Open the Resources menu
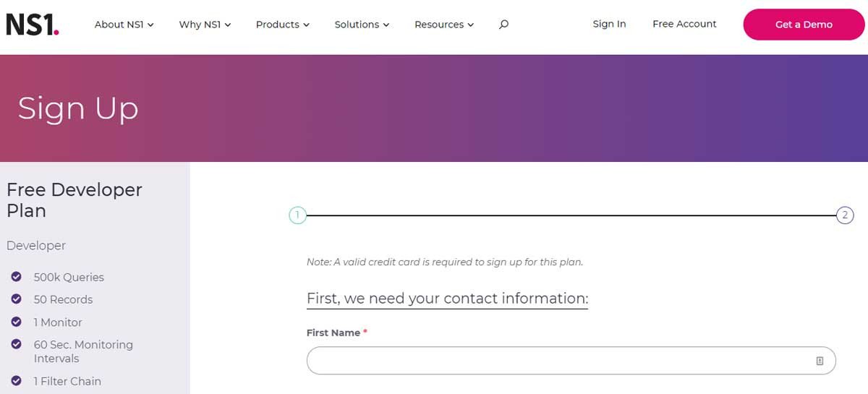This screenshot has width=868, height=394. [x=444, y=24]
